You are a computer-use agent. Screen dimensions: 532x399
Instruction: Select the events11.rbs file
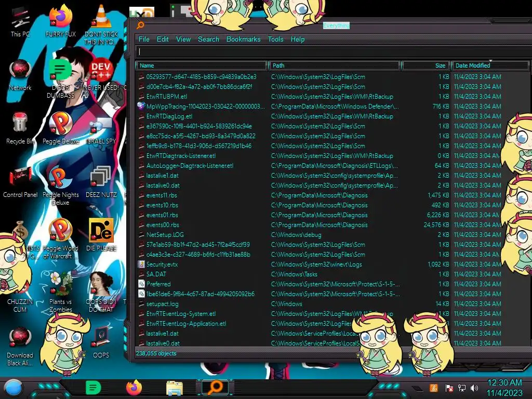(162, 195)
